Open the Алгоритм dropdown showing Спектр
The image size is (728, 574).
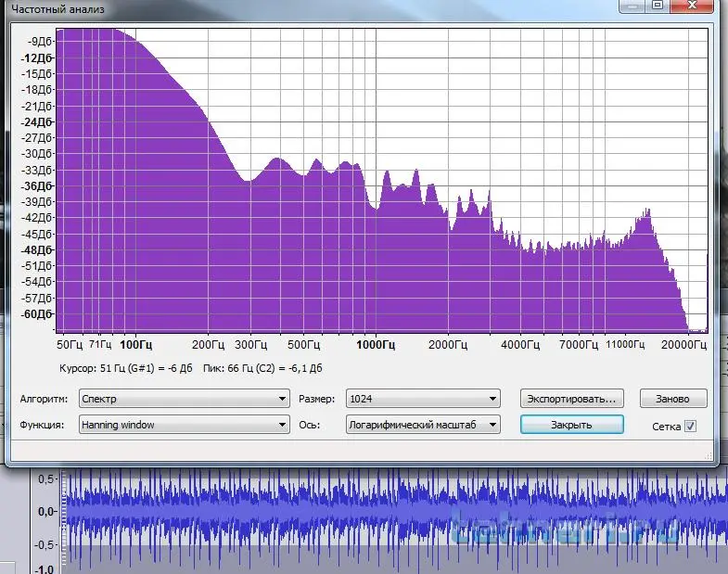184,399
